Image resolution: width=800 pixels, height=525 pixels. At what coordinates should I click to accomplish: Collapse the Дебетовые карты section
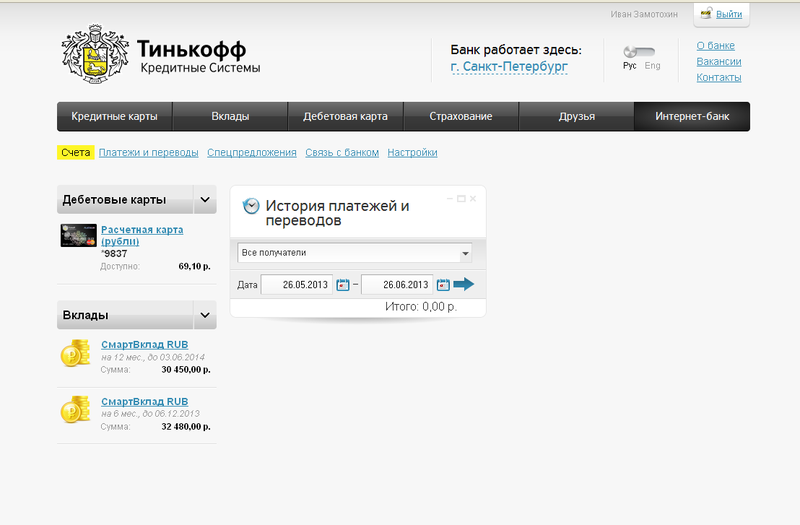[x=205, y=199]
